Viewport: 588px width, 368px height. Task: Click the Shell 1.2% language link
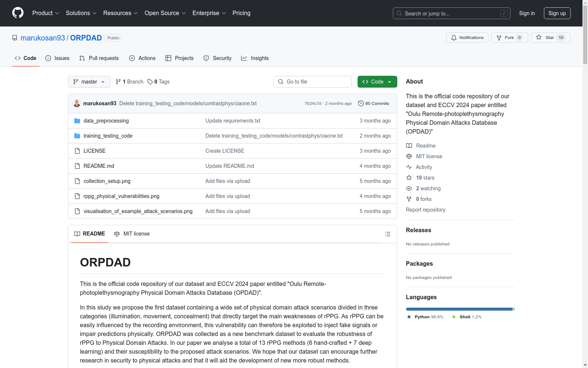pyautogui.click(x=467, y=317)
